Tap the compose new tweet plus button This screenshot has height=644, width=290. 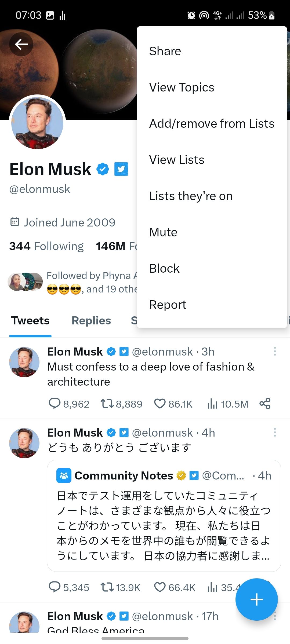tap(257, 599)
